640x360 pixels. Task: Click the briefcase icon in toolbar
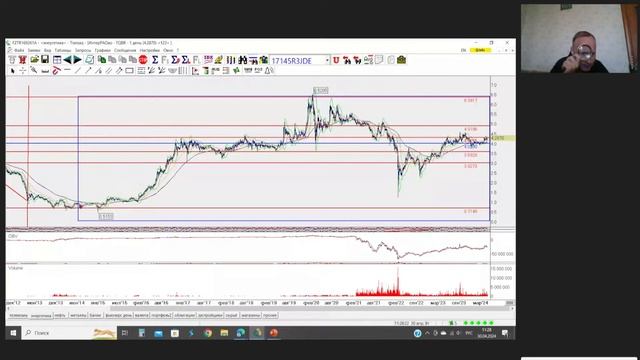click(401, 60)
